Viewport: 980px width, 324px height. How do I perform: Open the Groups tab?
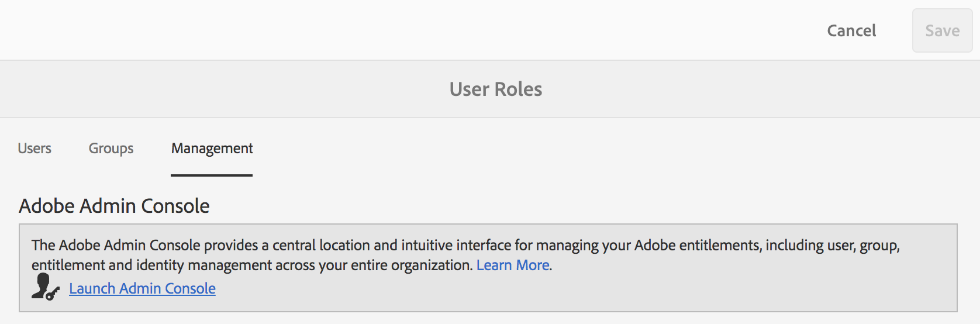click(x=111, y=149)
